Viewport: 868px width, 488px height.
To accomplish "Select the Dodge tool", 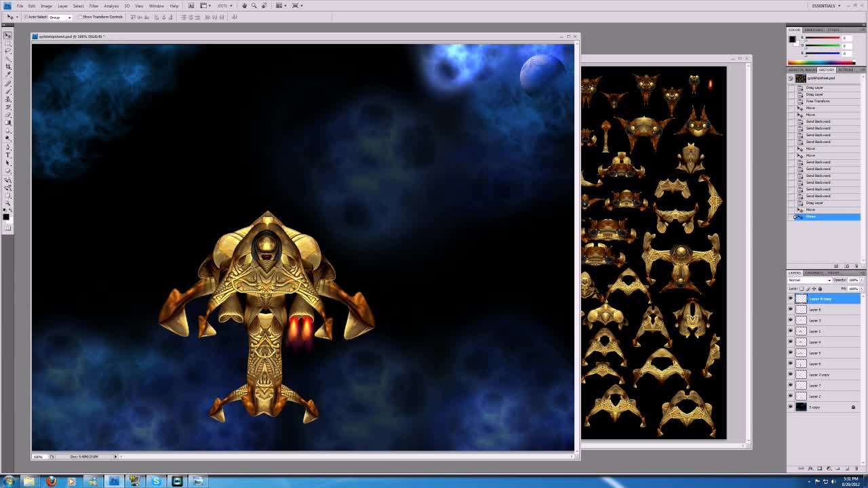I will click(8, 138).
